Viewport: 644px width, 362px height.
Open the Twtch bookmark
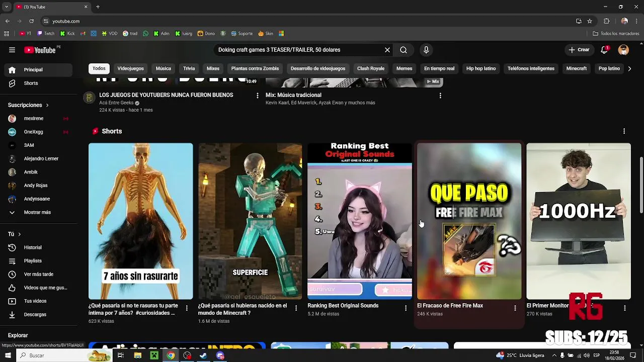46,34
